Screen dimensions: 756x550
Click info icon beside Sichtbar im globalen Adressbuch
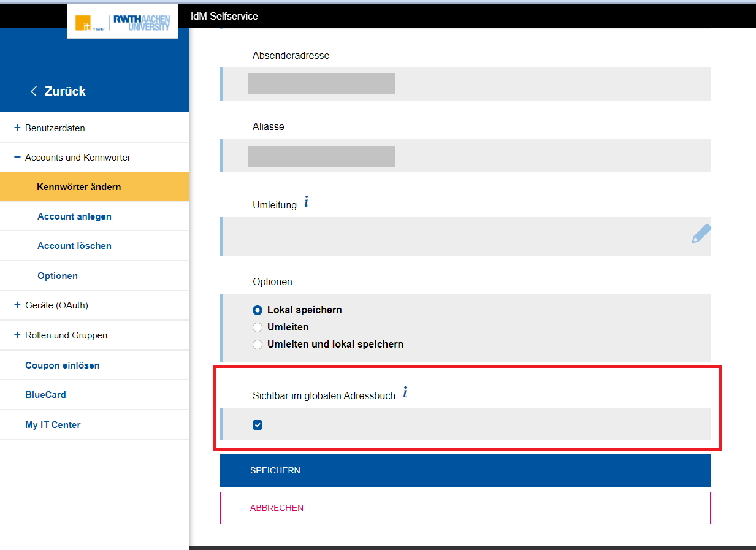point(405,393)
